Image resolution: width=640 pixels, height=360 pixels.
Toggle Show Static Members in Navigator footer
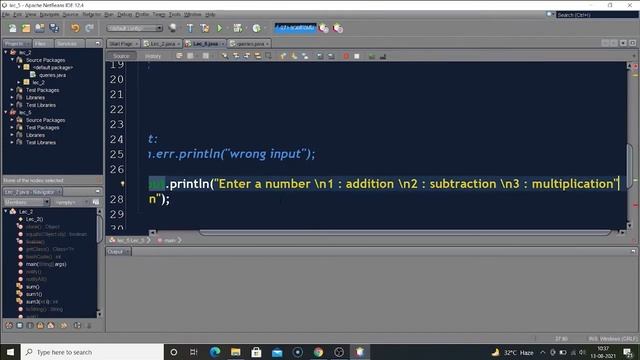(x=30, y=325)
